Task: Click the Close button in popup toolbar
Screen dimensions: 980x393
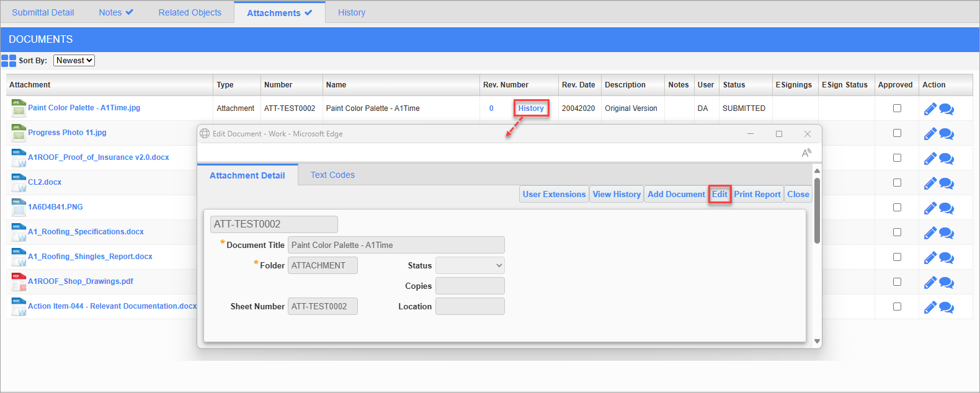Action: (x=798, y=194)
